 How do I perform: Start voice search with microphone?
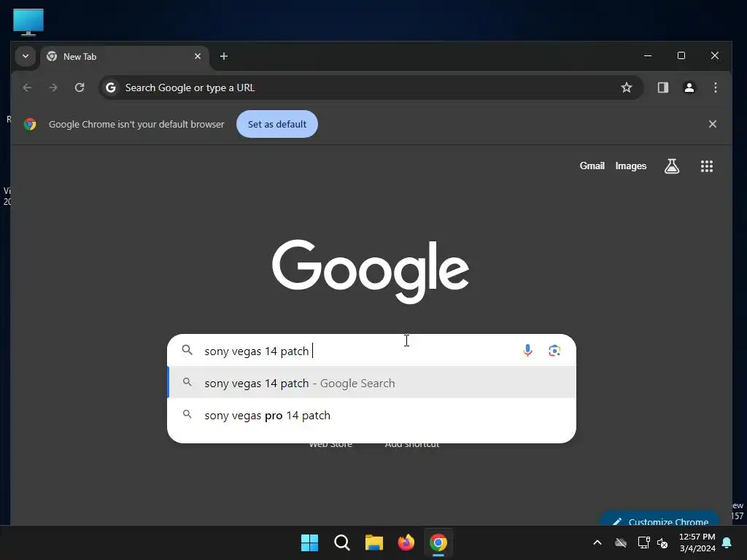527,351
